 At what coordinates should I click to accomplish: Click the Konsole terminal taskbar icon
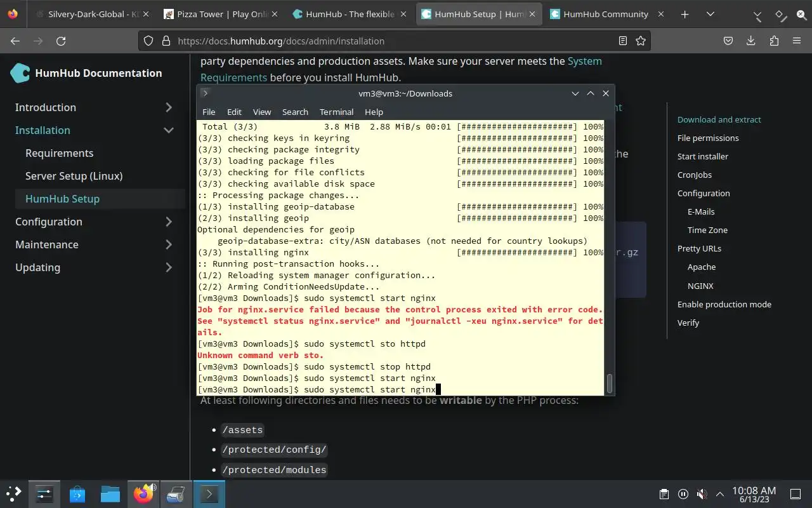pos(209,493)
